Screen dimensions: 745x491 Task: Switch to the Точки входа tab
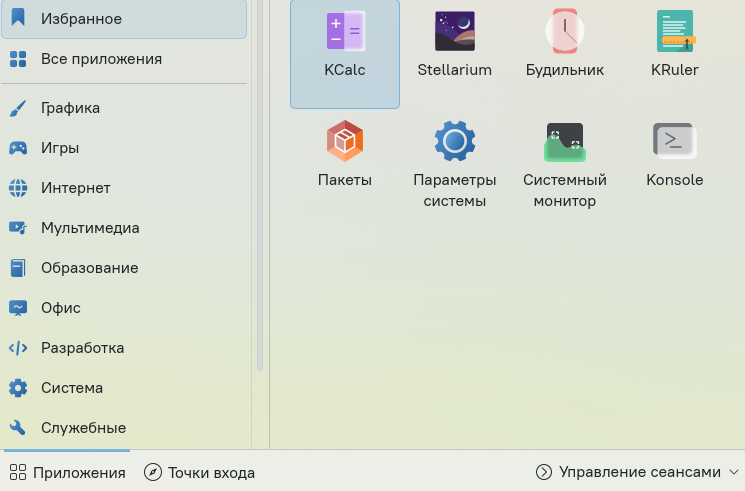point(199,472)
